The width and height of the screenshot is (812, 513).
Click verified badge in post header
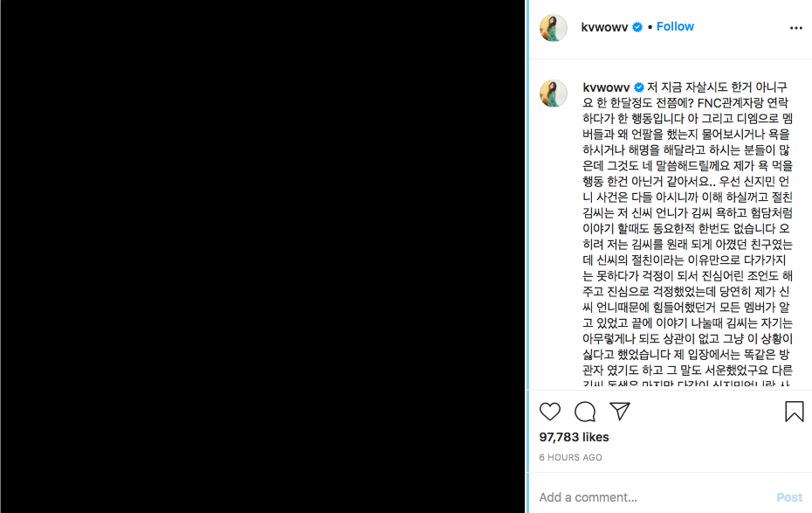(637, 27)
